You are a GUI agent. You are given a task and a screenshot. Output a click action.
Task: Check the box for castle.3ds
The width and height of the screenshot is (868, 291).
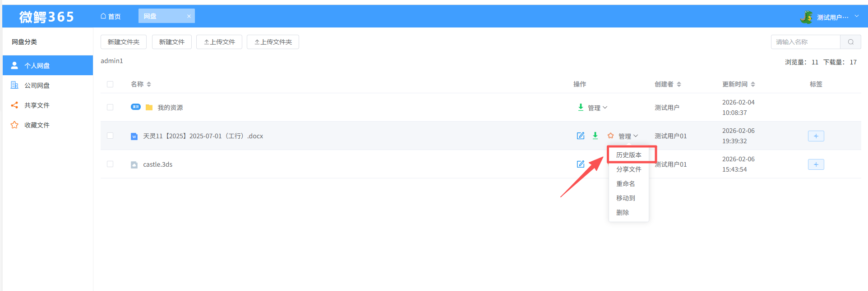(x=110, y=164)
